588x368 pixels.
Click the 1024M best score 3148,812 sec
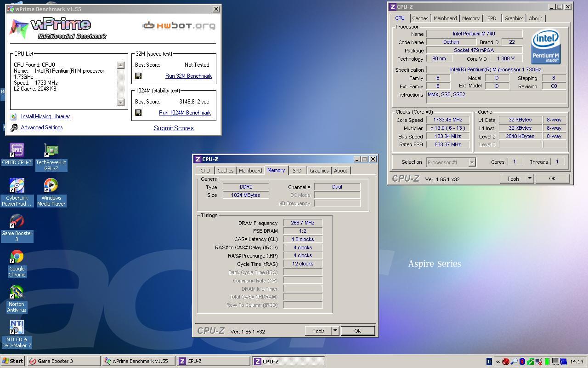[x=194, y=102]
